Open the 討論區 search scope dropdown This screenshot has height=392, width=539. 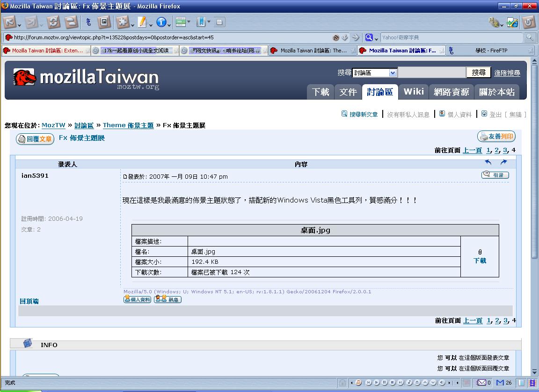[x=393, y=73]
